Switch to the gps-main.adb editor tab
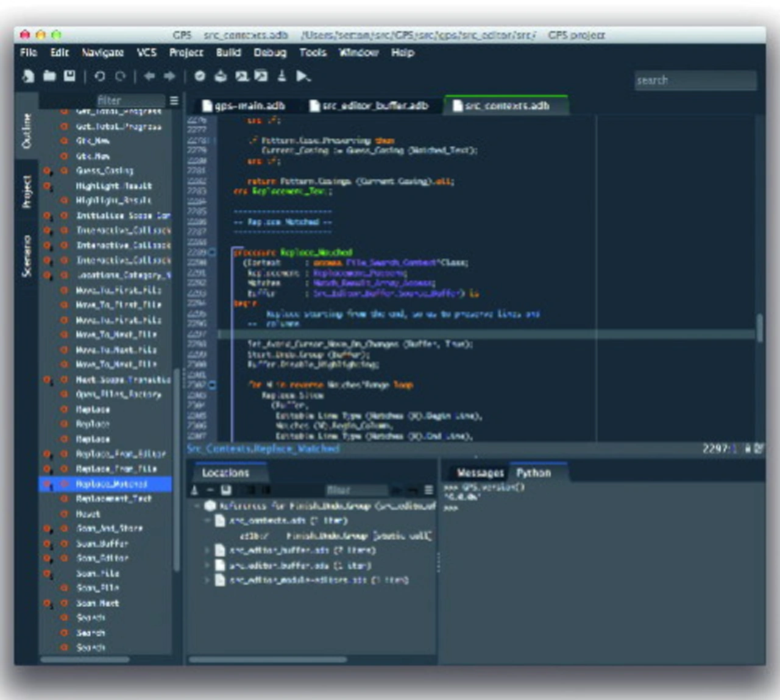The height and width of the screenshot is (700, 780). pos(243,106)
